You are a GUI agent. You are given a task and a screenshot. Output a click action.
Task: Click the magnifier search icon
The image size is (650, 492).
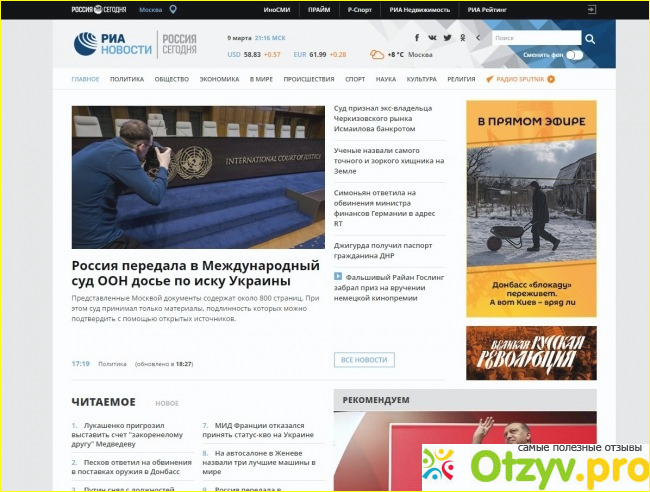[x=589, y=39]
